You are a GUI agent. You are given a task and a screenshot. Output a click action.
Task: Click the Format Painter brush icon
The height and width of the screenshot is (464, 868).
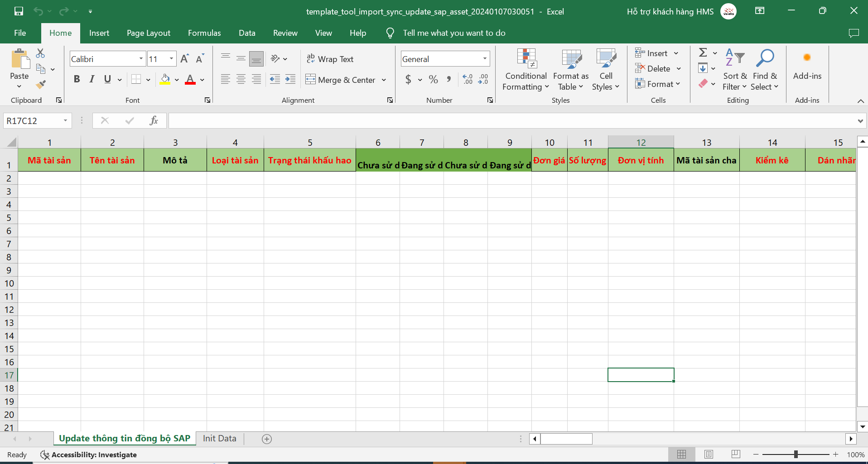(41, 85)
